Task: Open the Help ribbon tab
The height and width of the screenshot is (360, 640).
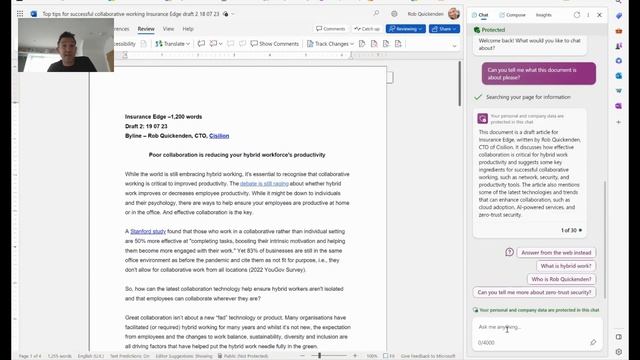Action: tap(188, 29)
